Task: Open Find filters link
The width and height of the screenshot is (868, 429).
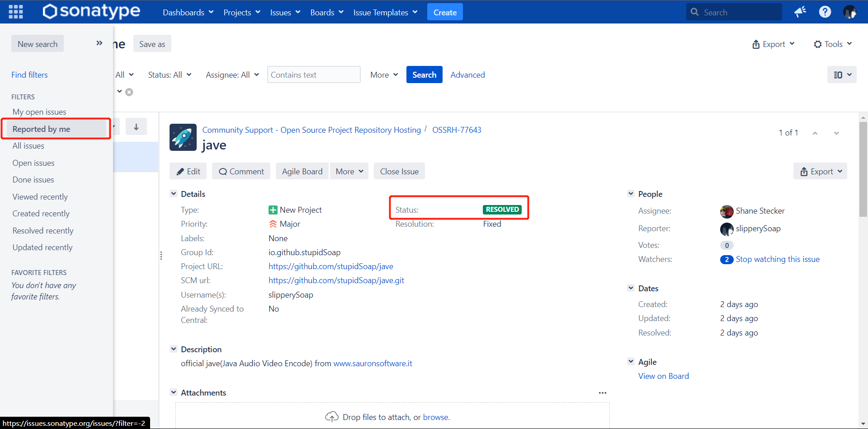Action: tap(29, 75)
